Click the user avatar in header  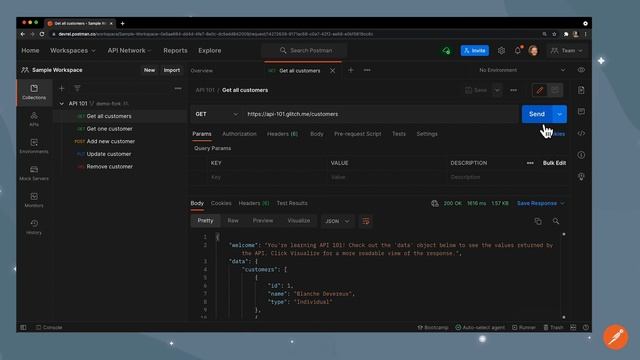[x=533, y=51]
